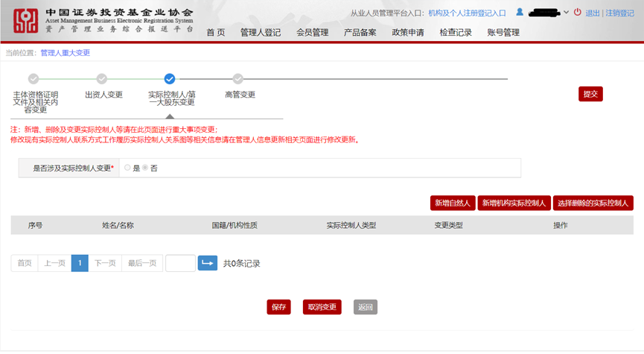Go to 上一页 in pagination

click(x=54, y=263)
